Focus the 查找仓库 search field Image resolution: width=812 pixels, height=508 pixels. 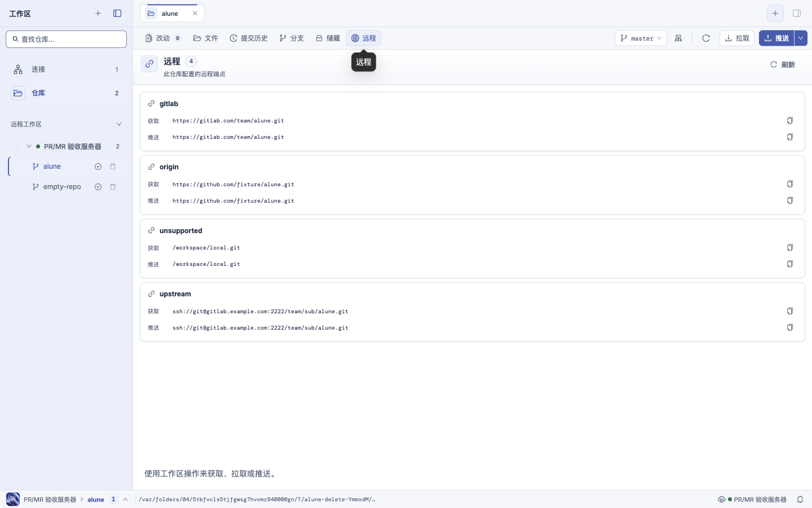(x=66, y=40)
